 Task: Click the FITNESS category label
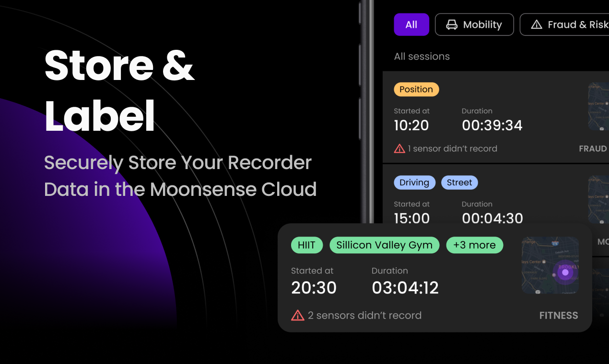[x=558, y=315]
